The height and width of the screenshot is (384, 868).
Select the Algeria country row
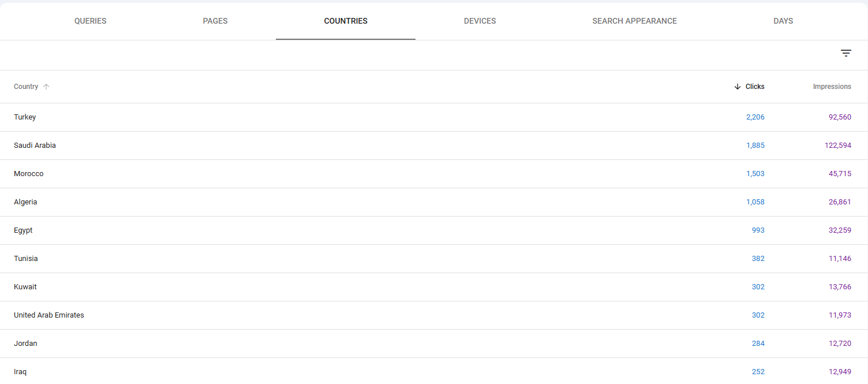pos(434,202)
